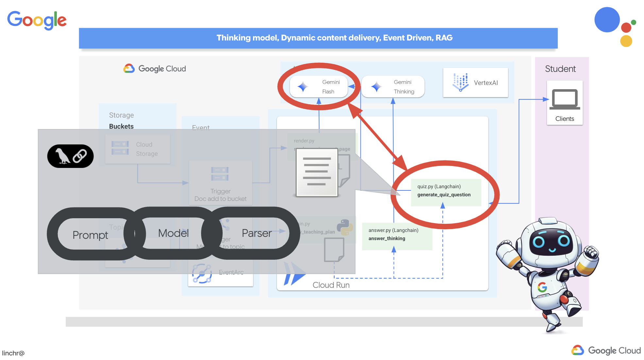Toggle visibility of Storage Buckets section
This screenshot has height=360, width=644.
click(x=122, y=121)
